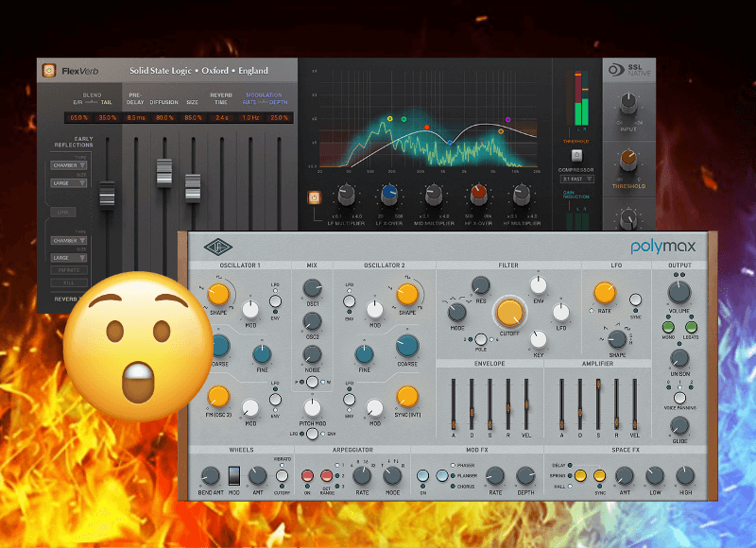Select the green EQ node on the graph
The width and height of the screenshot is (756, 548).
coord(404,119)
